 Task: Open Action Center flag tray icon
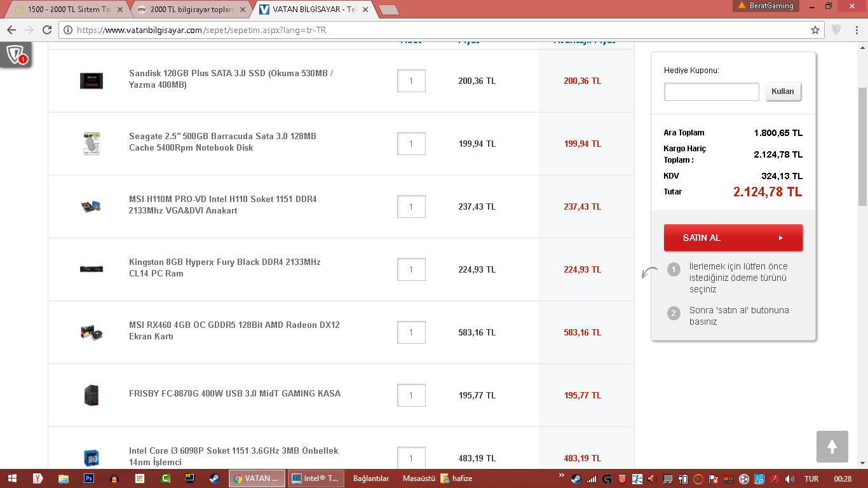714,478
